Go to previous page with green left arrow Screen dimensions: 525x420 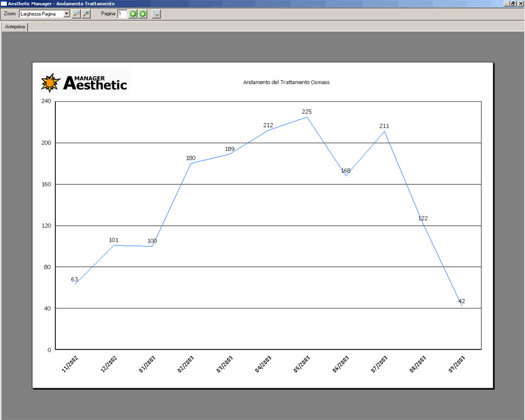133,14
